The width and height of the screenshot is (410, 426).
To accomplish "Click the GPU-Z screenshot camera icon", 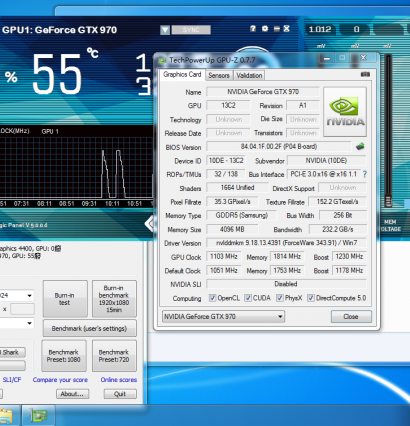I will pos(365,74).
